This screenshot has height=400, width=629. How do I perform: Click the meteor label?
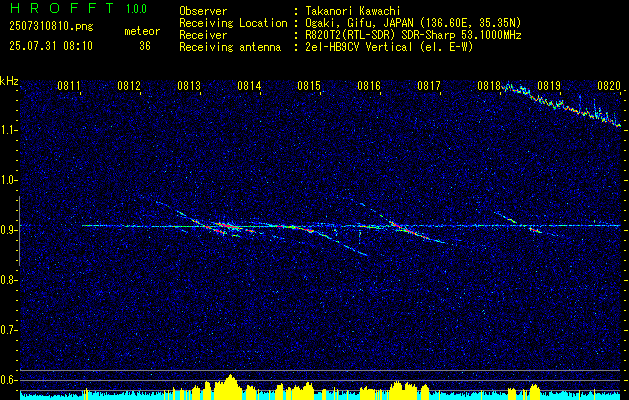(142, 31)
